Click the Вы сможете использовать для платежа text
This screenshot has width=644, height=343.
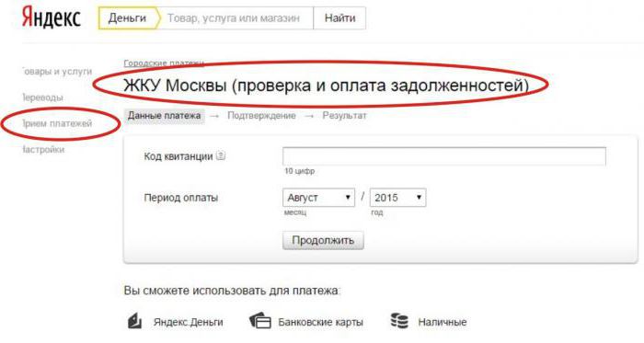232,291
